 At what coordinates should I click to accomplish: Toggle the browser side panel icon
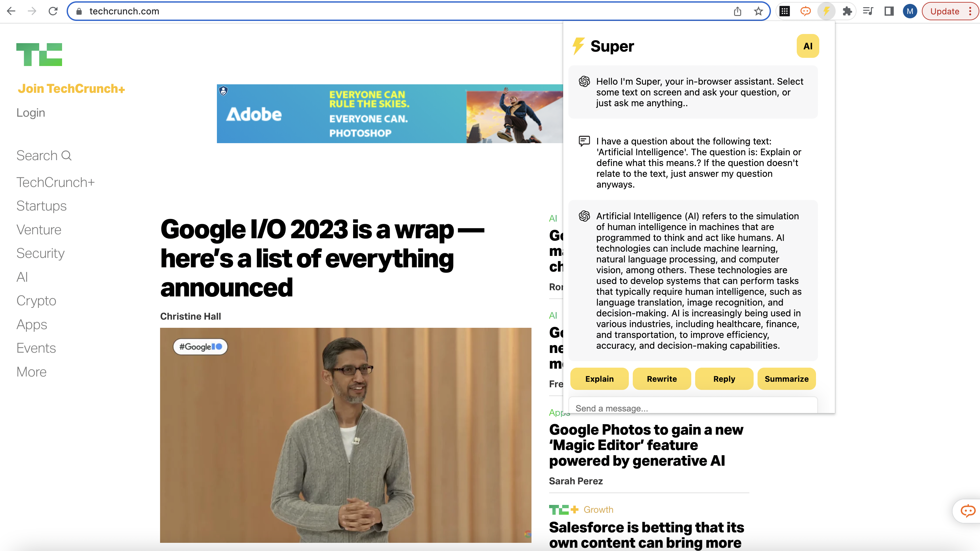coord(889,11)
